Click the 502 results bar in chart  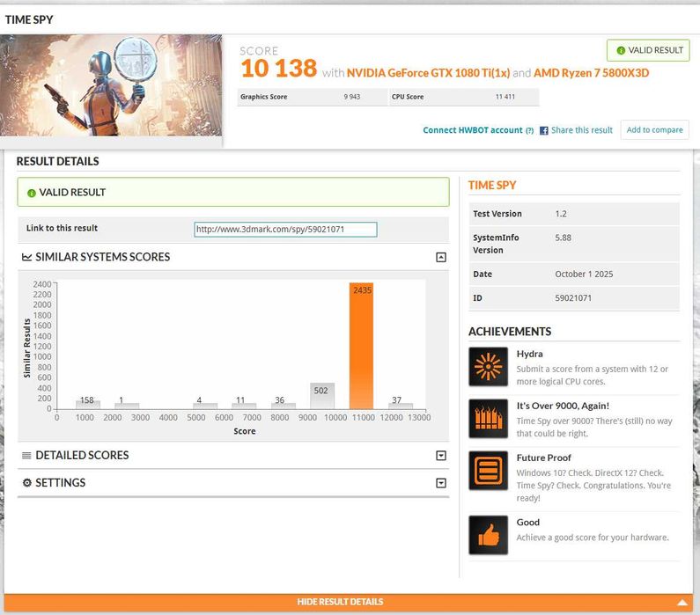pos(322,396)
